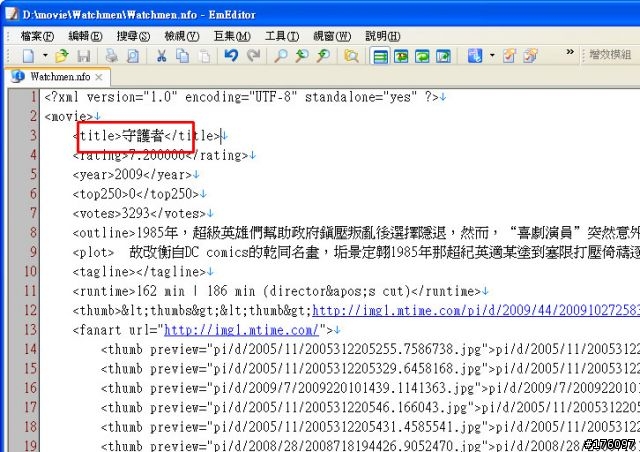The height and width of the screenshot is (452, 640).
Task: Expand the toolbar overflow chevron
Action: pos(570,51)
